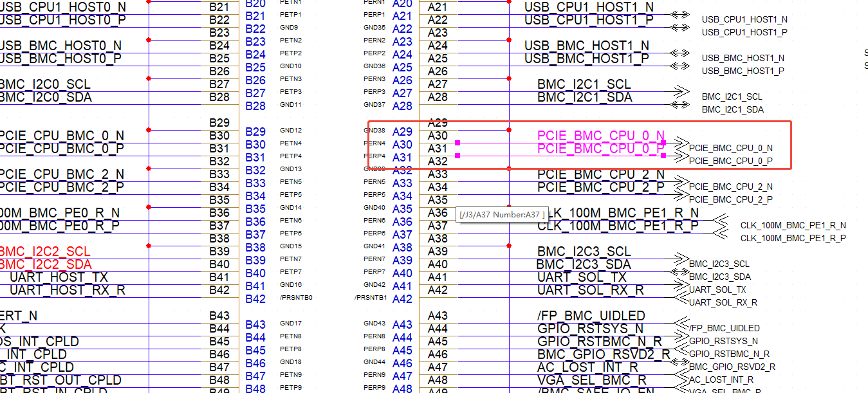Click the red BMC_I2C2_SCL net label
Image resolution: width=868 pixels, height=393 pixels.
point(45,251)
